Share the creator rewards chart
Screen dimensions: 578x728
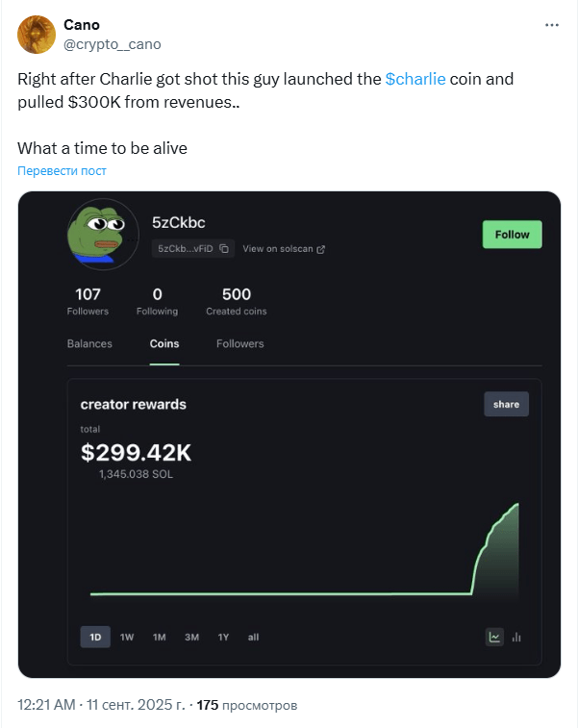506,404
